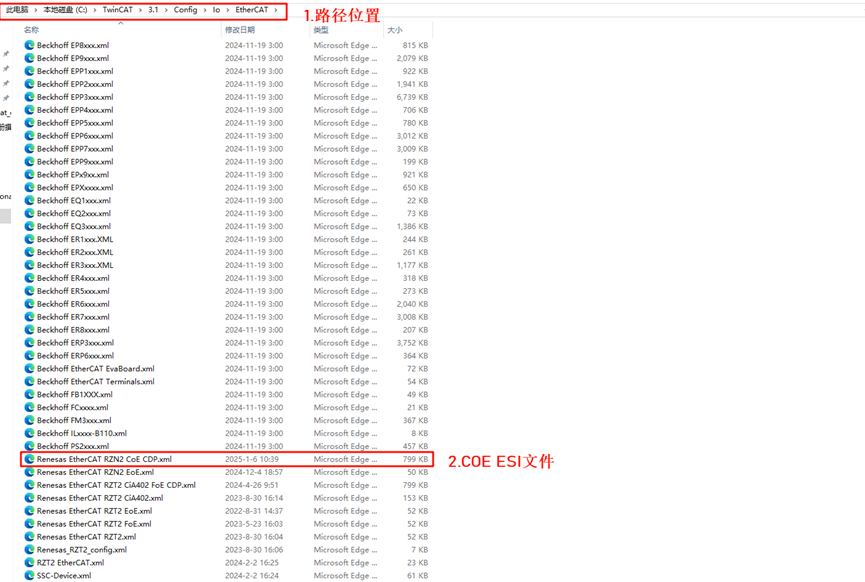Click the icon for Beckhoff EPP6xxx.xml
This screenshot has height=582, width=865.
coord(29,136)
